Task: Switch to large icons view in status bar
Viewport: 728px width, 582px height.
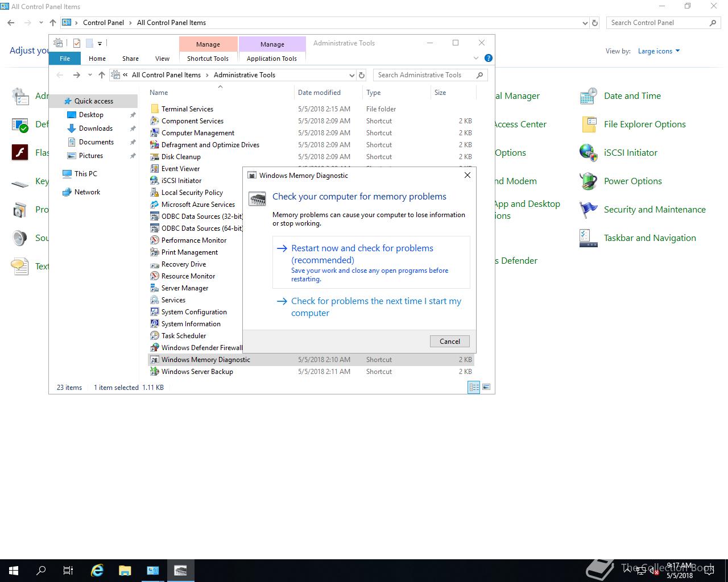Action: (486, 387)
